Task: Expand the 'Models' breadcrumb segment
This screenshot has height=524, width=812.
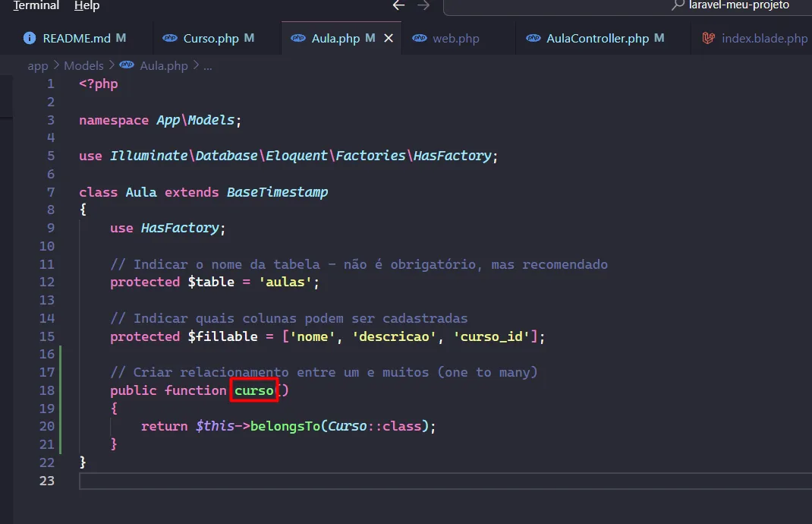Action: pyautogui.click(x=83, y=65)
